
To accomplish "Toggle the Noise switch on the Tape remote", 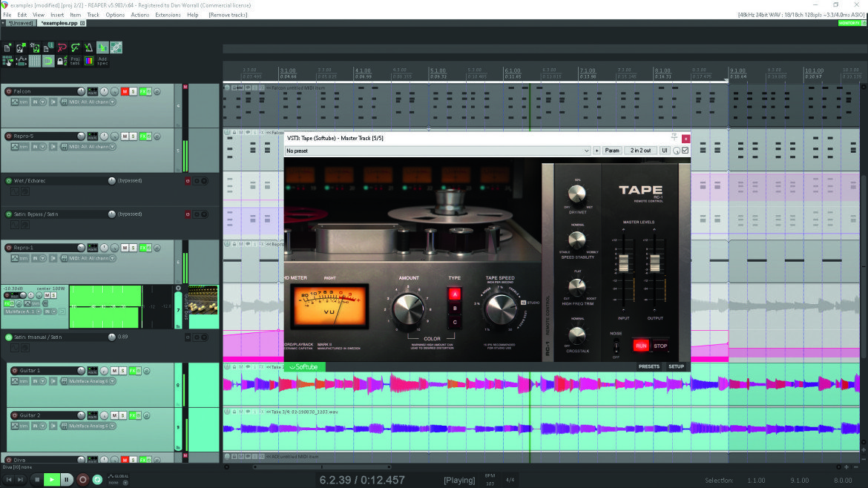I will pyautogui.click(x=616, y=346).
